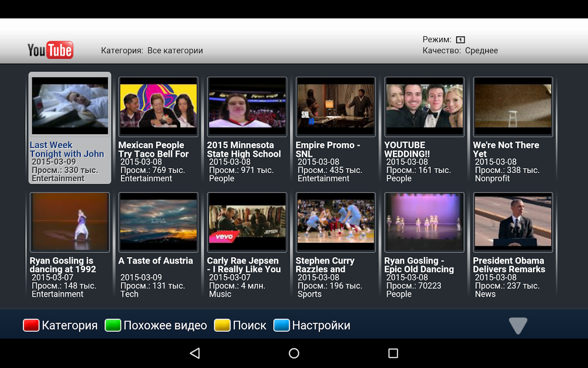Click the Категория label in the bottom bar

[x=70, y=325]
